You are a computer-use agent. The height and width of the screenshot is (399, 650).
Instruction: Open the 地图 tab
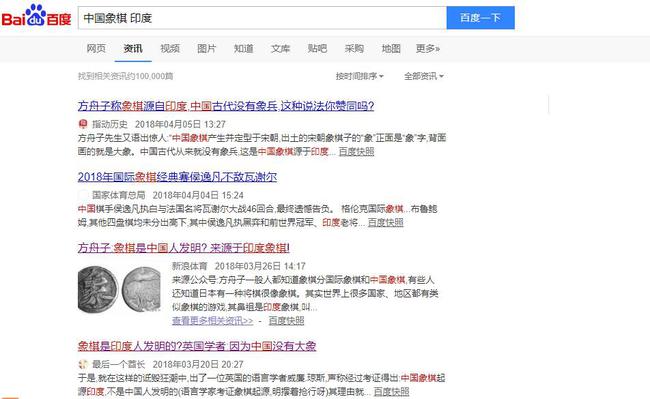coord(391,48)
